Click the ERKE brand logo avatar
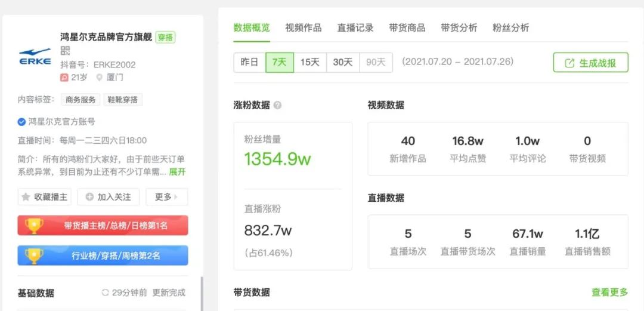 pyautogui.click(x=35, y=57)
